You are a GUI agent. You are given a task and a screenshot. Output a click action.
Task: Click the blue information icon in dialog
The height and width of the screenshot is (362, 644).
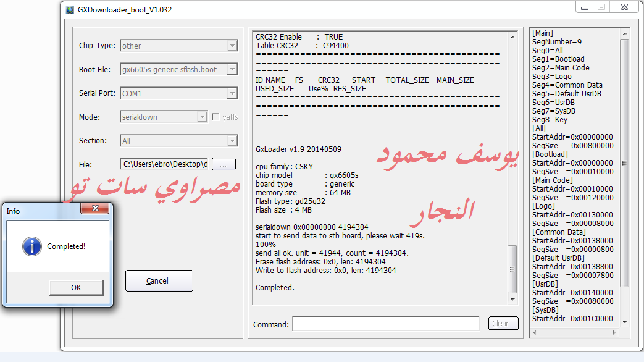click(x=31, y=246)
